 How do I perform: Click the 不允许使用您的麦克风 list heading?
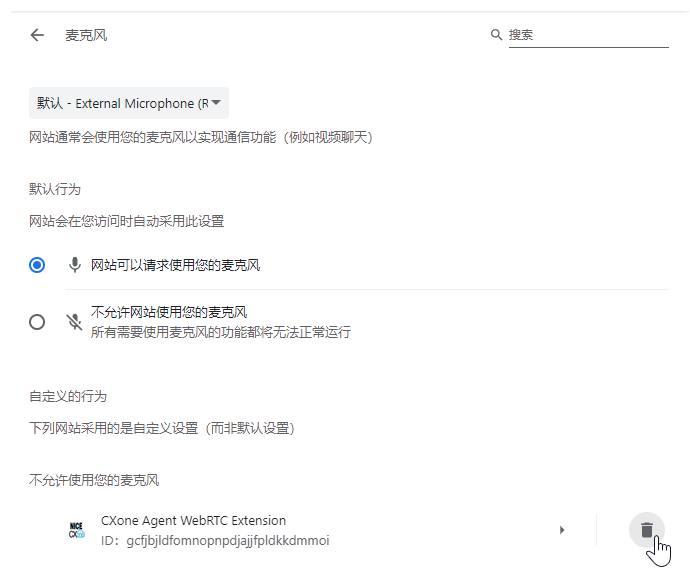[94, 480]
